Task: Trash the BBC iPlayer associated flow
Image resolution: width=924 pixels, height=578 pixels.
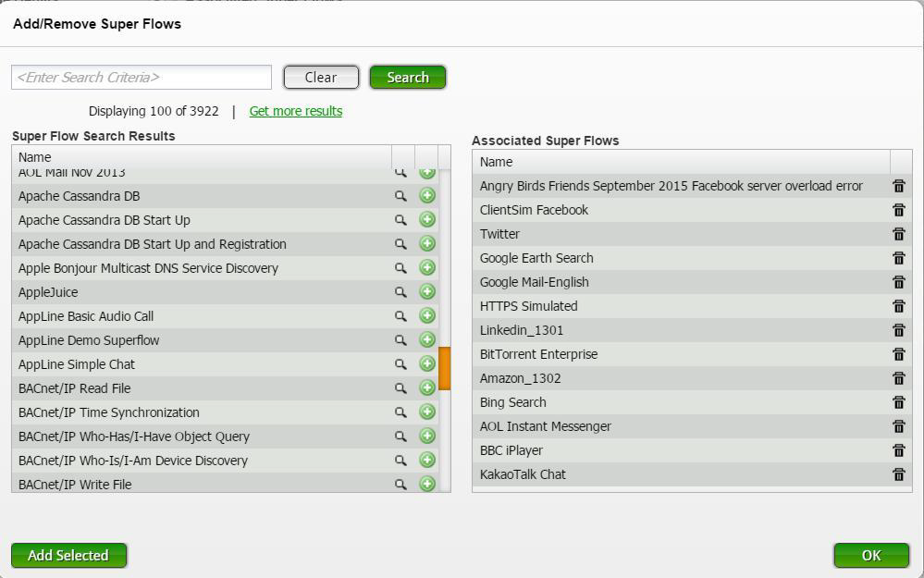Action: tap(898, 450)
